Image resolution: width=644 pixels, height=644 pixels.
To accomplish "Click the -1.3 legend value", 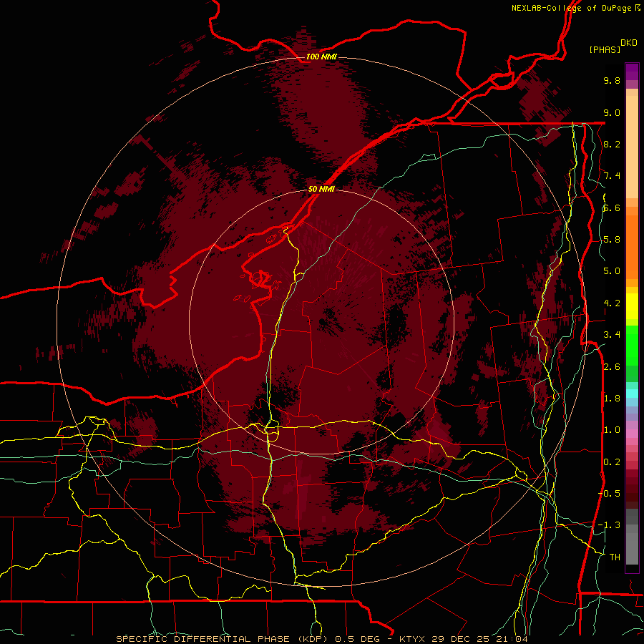I will pyautogui.click(x=610, y=525).
